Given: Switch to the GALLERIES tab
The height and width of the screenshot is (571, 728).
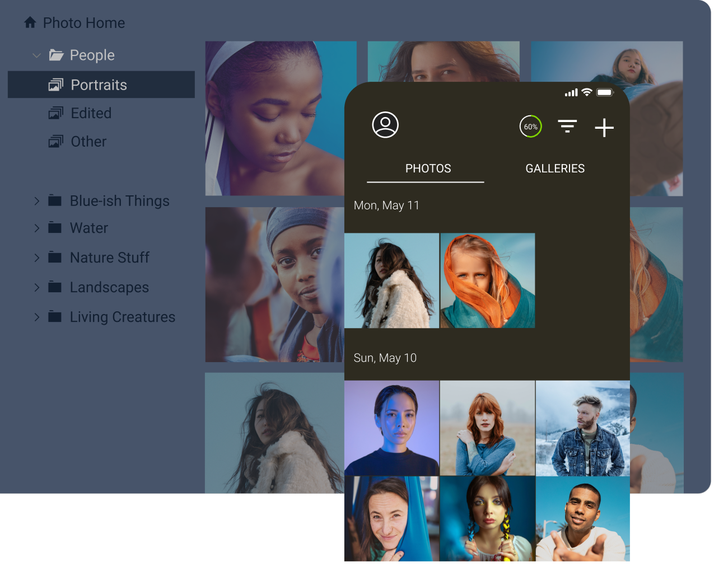Looking at the screenshot, I should coord(555,168).
